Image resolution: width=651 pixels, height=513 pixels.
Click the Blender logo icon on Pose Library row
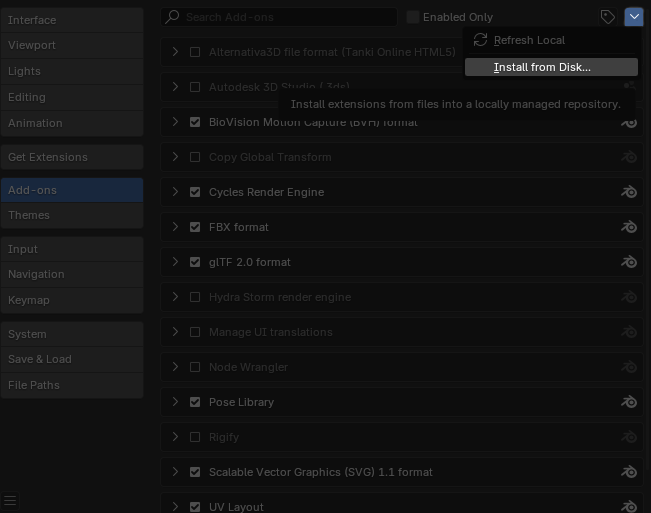click(x=629, y=402)
